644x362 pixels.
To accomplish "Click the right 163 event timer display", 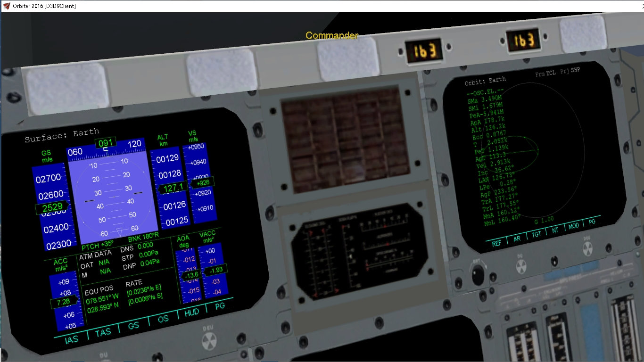I will (524, 41).
